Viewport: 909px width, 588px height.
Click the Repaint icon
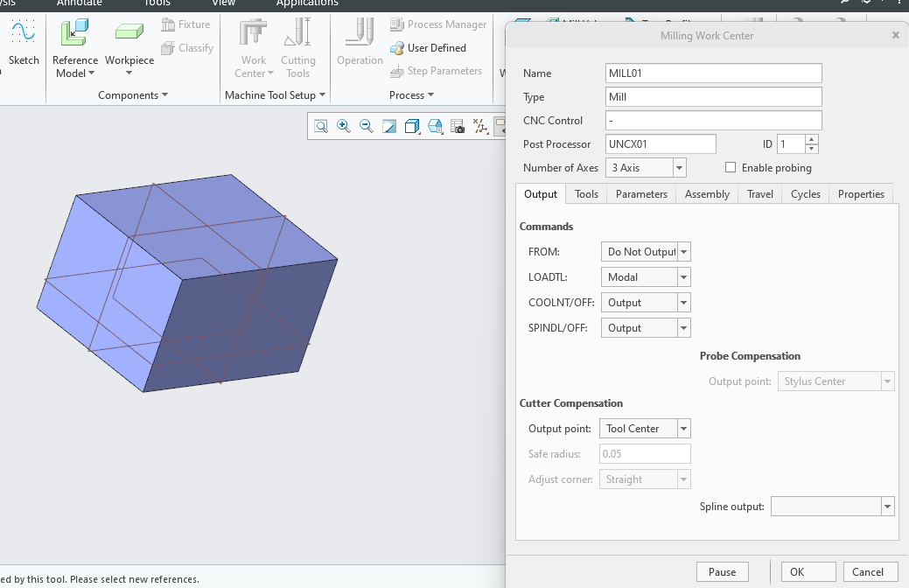tap(389, 126)
